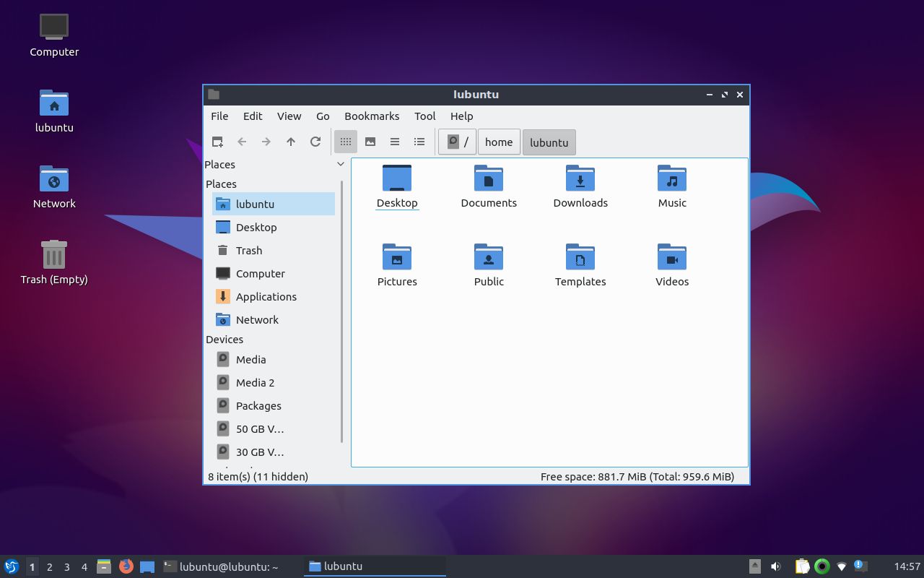Select the Media device in sidebar

tap(274, 359)
